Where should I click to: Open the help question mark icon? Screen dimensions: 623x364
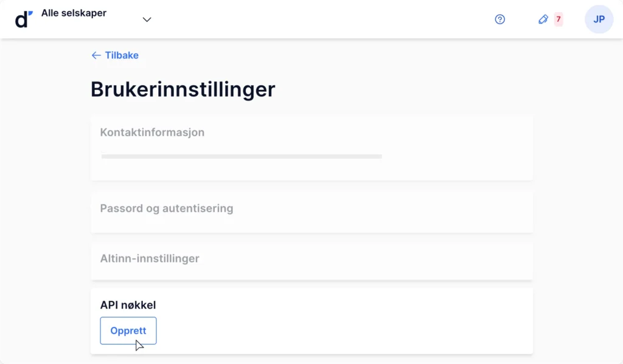pyautogui.click(x=500, y=19)
